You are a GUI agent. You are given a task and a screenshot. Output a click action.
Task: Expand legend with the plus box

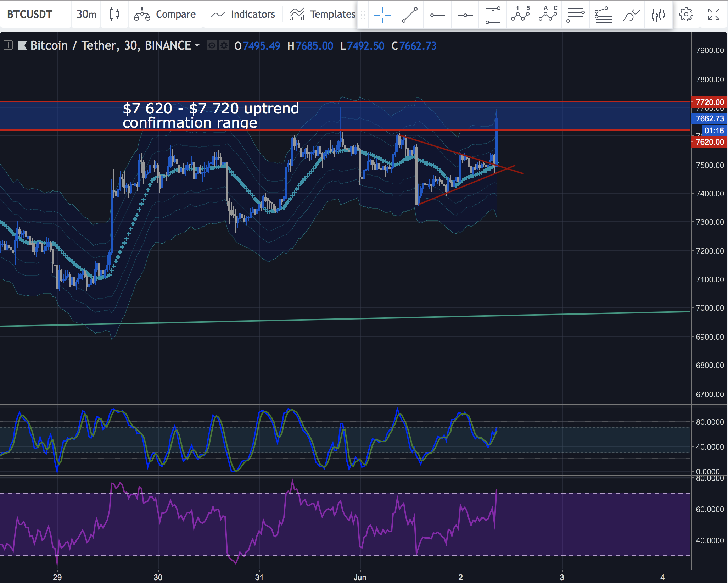(x=8, y=45)
